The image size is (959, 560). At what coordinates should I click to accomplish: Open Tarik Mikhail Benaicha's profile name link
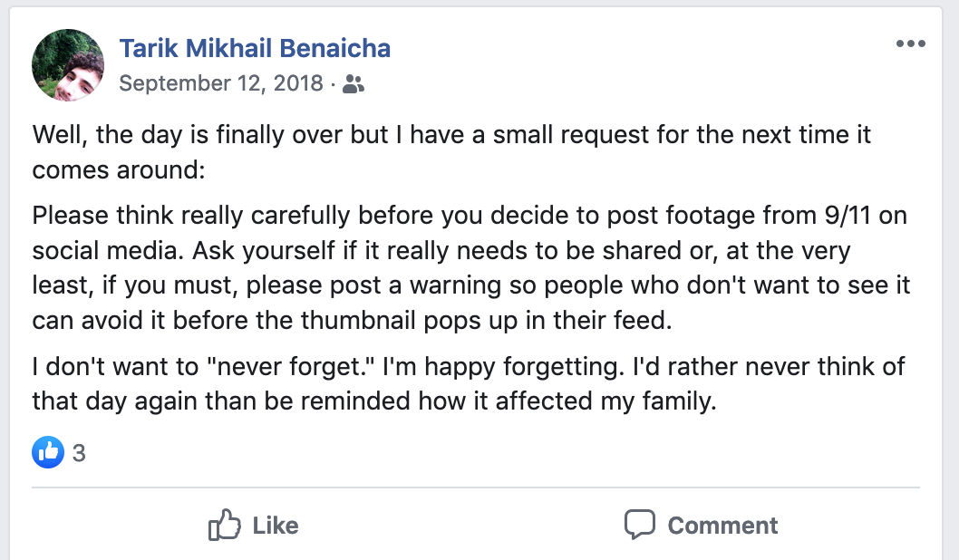coord(255,48)
